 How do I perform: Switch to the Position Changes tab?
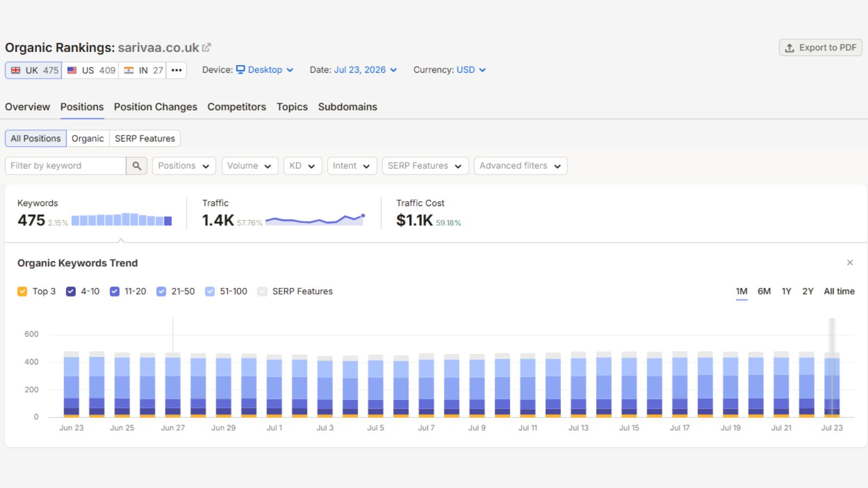156,107
